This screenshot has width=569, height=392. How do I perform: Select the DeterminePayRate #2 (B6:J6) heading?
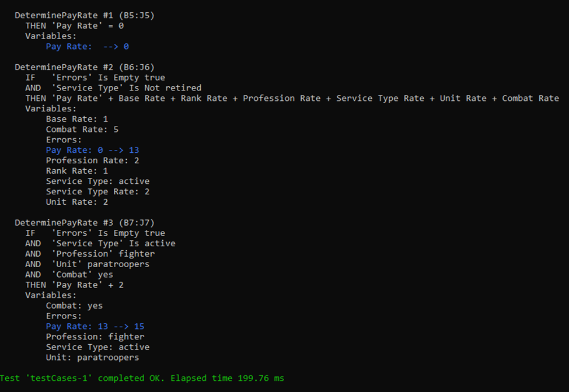click(84, 67)
